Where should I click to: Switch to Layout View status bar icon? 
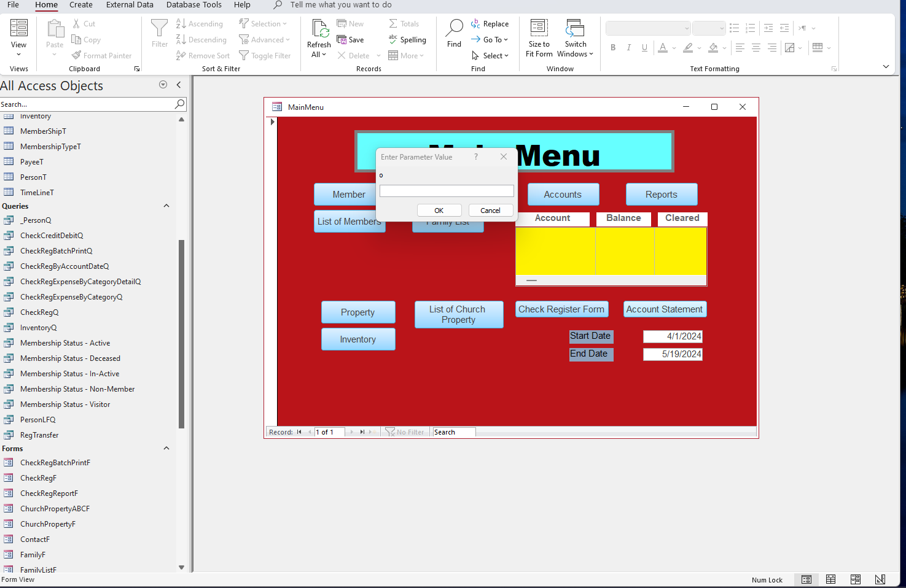(x=855, y=579)
